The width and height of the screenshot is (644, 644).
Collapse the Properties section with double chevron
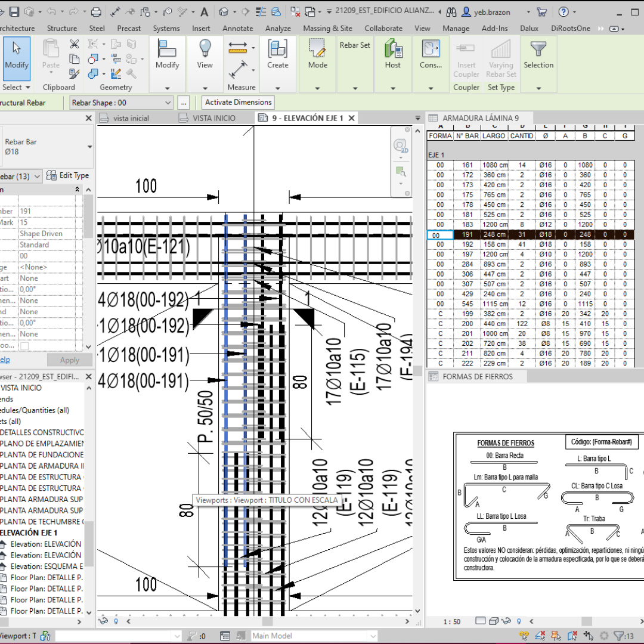click(x=77, y=189)
